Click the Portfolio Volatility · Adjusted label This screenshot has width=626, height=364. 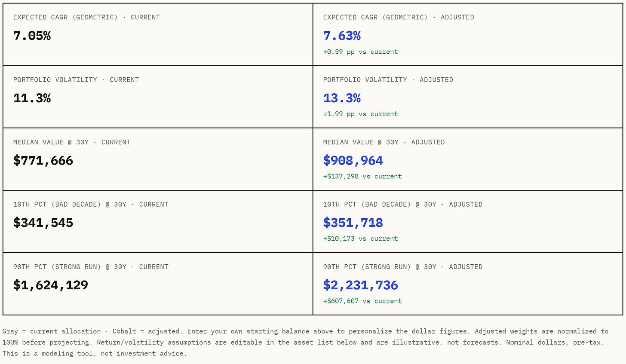click(388, 80)
